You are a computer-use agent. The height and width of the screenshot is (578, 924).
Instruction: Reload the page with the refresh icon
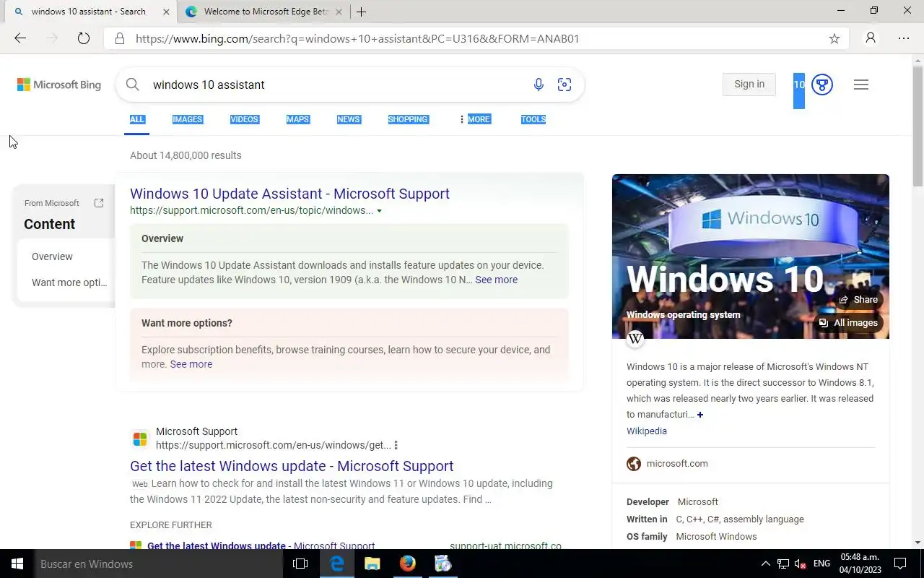(x=84, y=38)
